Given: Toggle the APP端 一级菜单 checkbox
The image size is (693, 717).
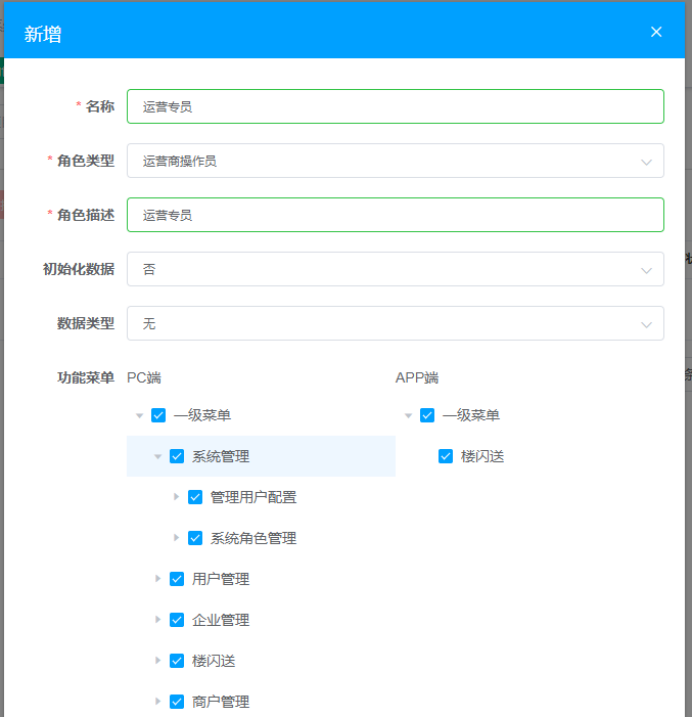Looking at the screenshot, I should 427,415.
